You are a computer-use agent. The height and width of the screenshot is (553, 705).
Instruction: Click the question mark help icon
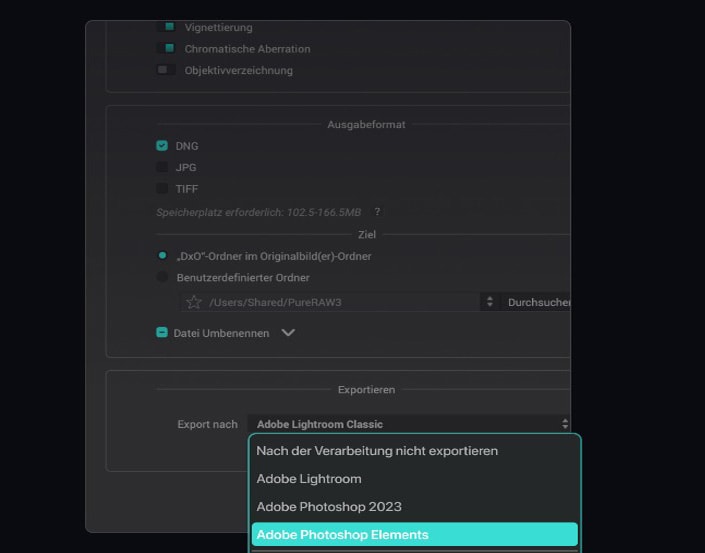click(377, 211)
